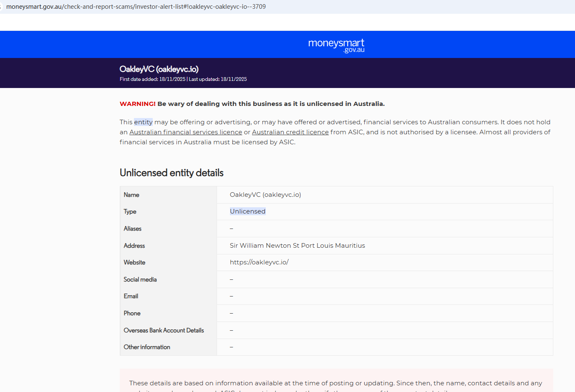
Task: Focus the browser address bar URL
Action: (136, 7)
